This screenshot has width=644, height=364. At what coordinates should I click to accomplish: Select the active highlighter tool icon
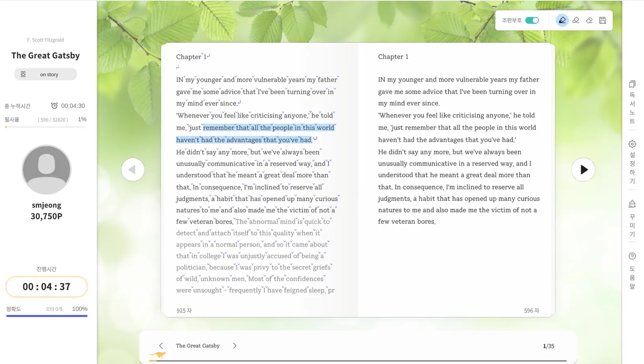pos(562,20)
